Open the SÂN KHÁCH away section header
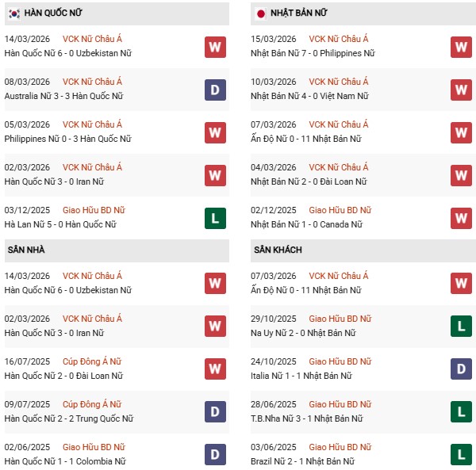 click(x=278, y=250)
